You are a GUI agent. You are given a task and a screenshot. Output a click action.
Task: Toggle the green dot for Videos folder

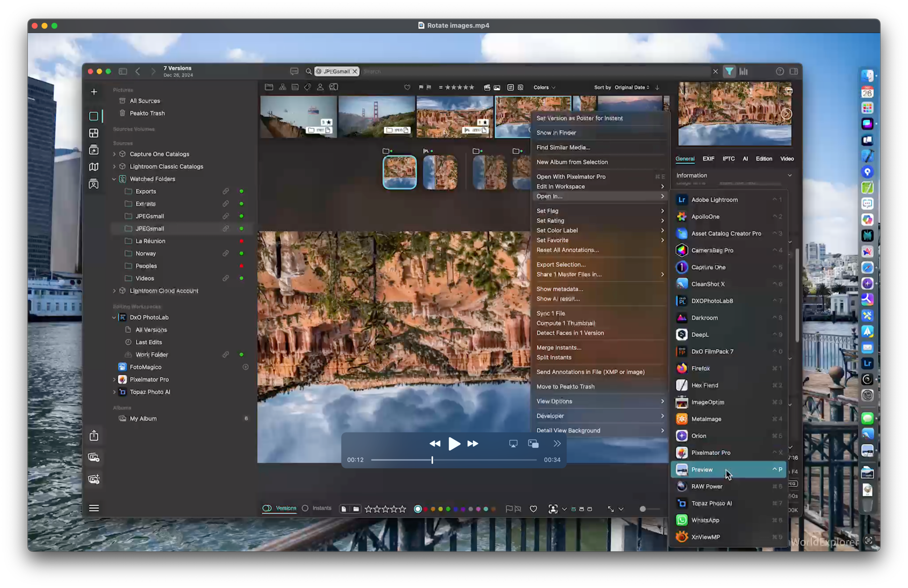click(241, 278)
